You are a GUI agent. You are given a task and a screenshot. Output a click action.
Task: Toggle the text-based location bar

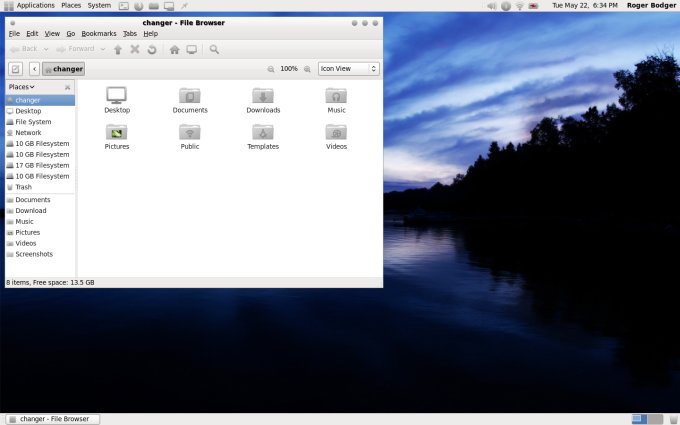tap(15, 69)
